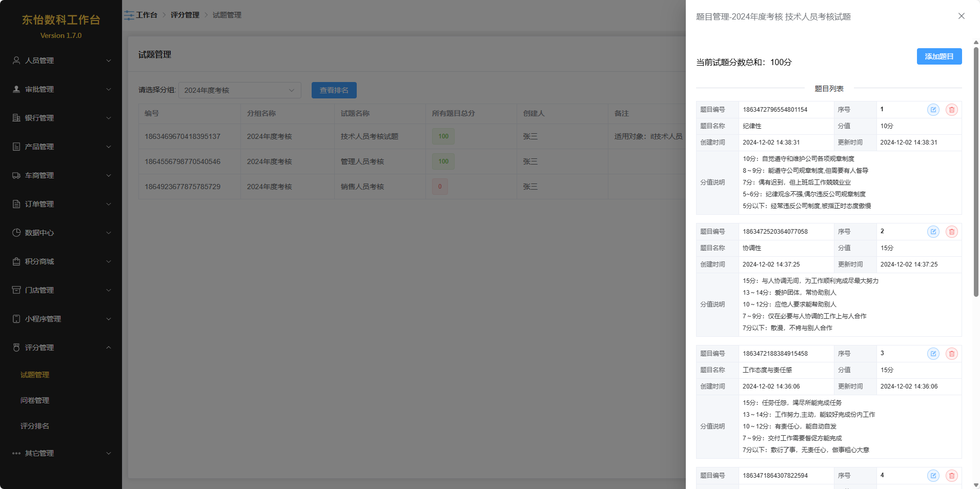Click edit icon for question 1 纪律性
The image size is (980, 489).
933,110
